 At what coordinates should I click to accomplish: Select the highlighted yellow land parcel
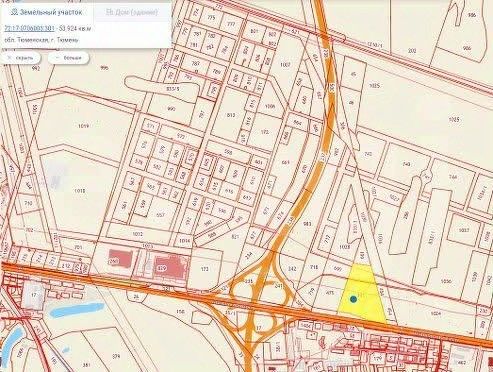361,293
